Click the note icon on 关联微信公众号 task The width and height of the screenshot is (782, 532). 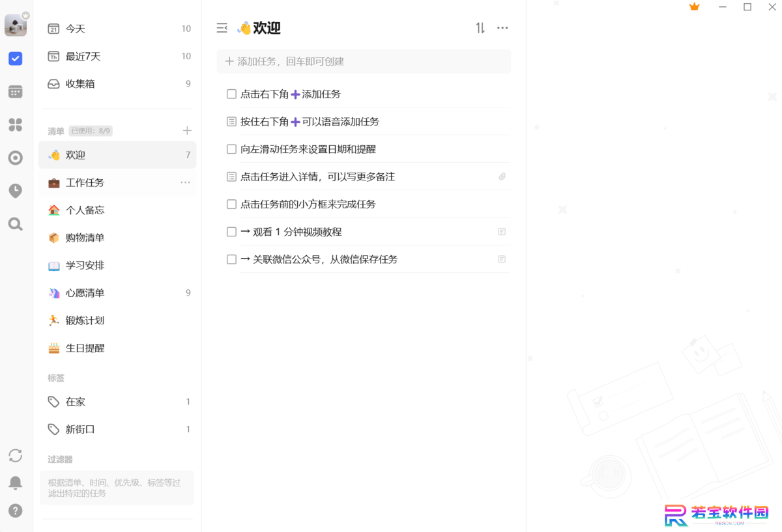pyautogui.click(x=502, y=259)
